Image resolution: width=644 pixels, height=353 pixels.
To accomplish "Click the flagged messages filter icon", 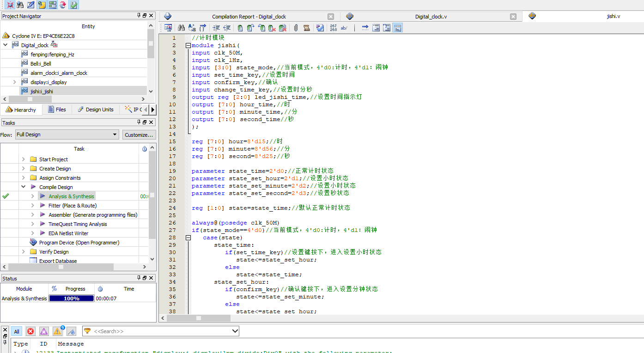I will [71, 331].
